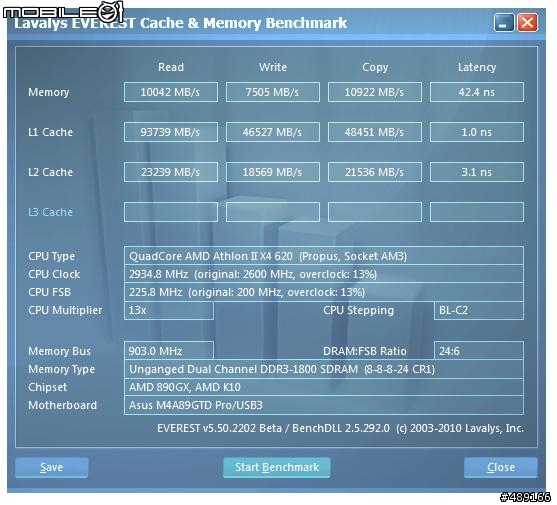The height and width of the screenshot is (505, 557).
Task: Click the CPU Clock label
Action: coord(54,274)
